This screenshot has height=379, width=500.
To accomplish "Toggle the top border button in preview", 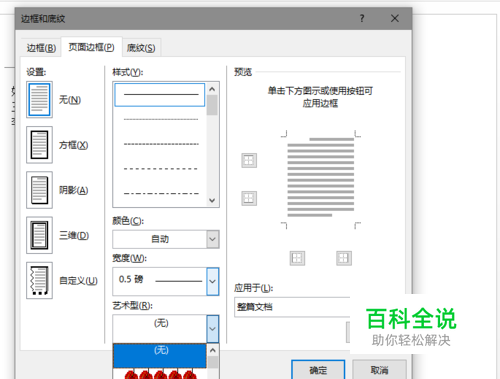I will (249, 160).
